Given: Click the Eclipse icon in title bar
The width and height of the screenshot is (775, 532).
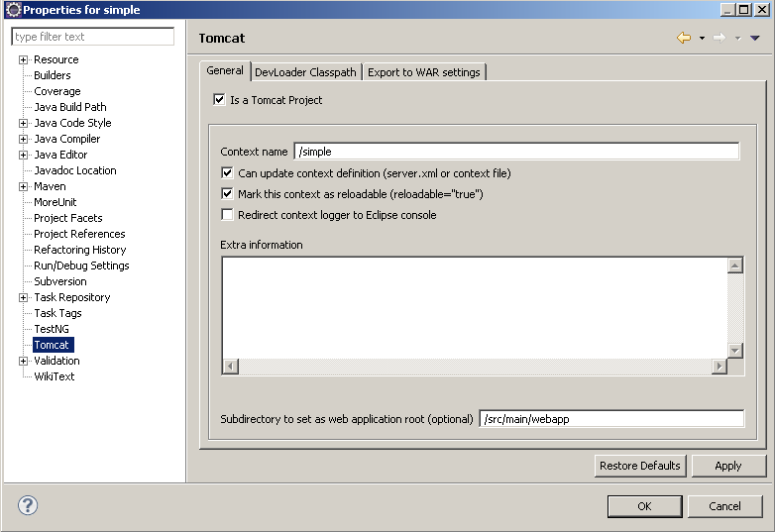Looking at the screenshot, I should tap(14, 9).
